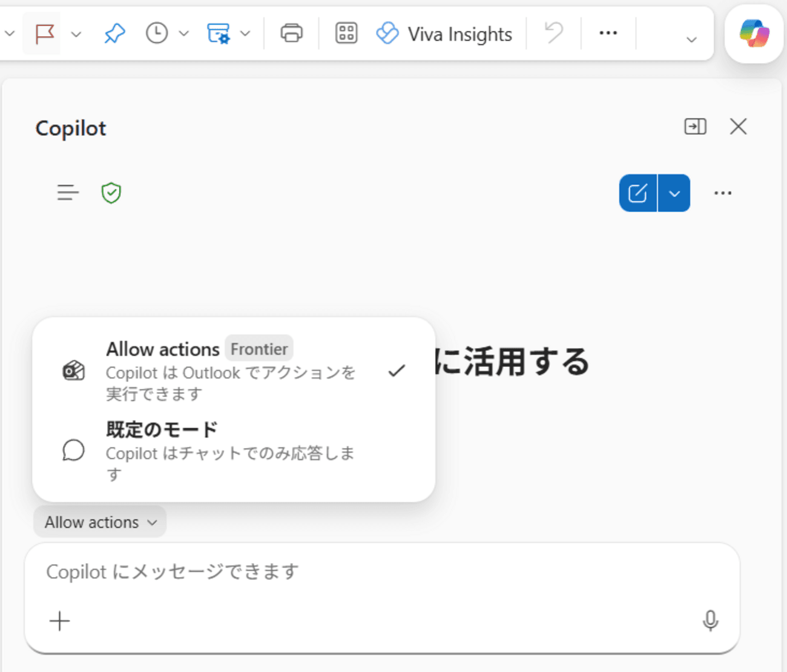Open the rules and settings mail icon

[218, 34]
